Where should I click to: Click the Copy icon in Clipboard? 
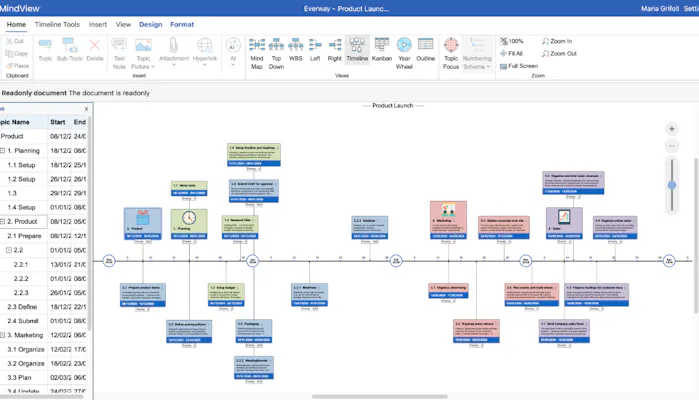point(16,54)
